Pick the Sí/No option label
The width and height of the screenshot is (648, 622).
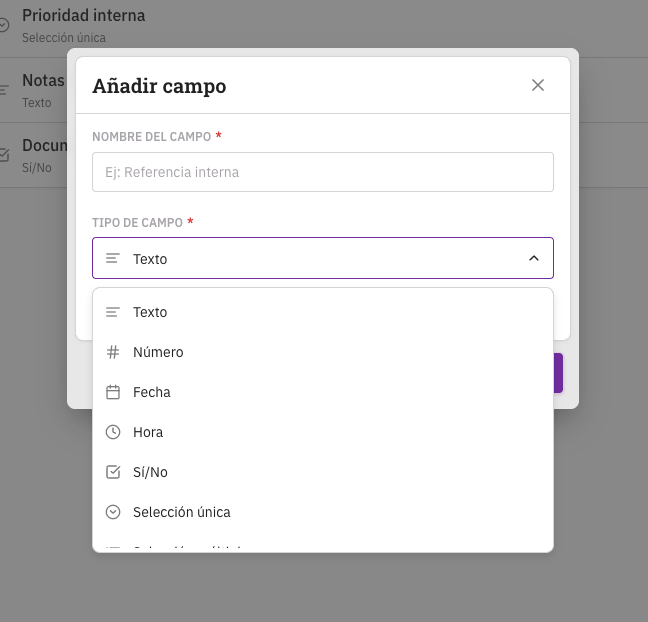tap(150, 472)
